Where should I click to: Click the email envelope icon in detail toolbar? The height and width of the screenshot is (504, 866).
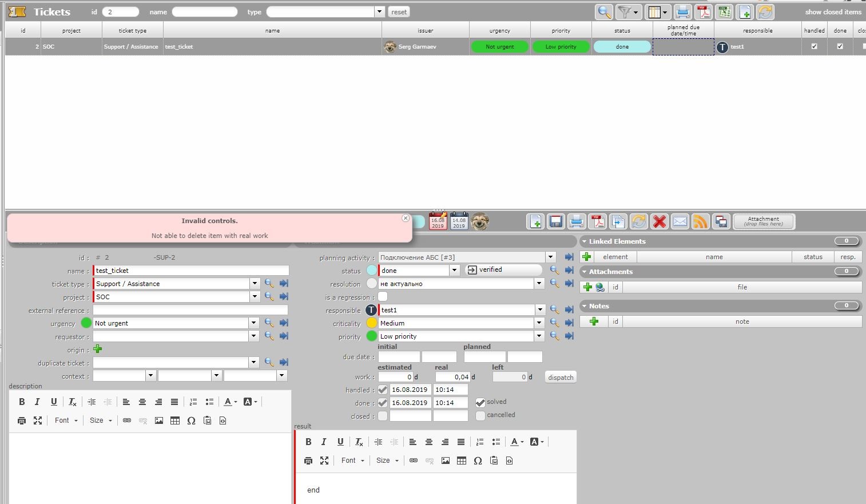680,221
